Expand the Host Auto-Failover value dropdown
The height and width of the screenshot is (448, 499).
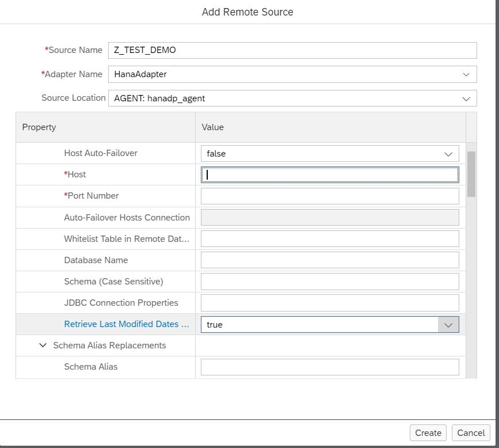[x=448, y=154]
